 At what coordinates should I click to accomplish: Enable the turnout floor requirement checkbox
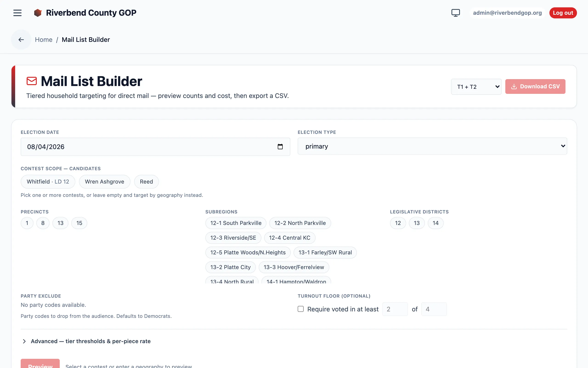[x=301, y=309]
